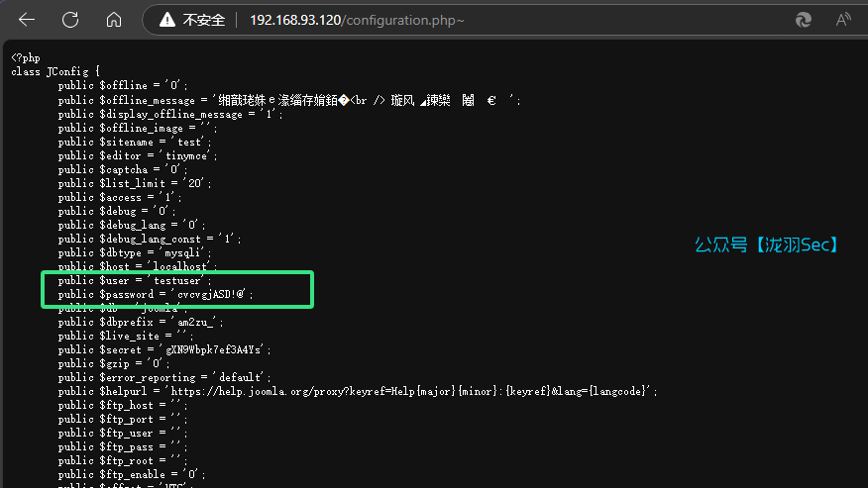Select the public $ftp_pass line
This screenshot has height=488, width=868.
[123, 446]
